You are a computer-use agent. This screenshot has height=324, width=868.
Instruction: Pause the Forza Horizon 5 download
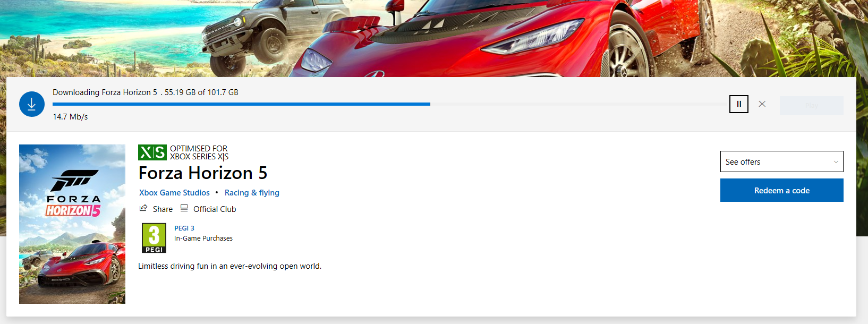[x=739, y=104]
